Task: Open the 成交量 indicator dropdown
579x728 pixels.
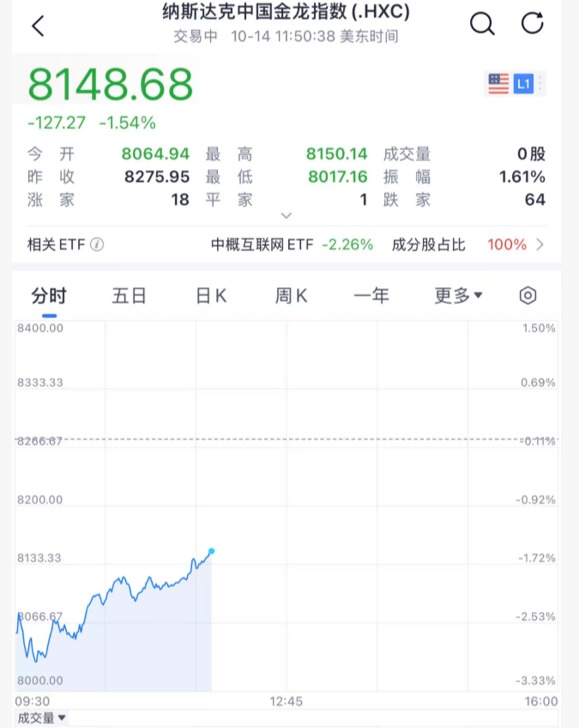Action: pos(42,718)
